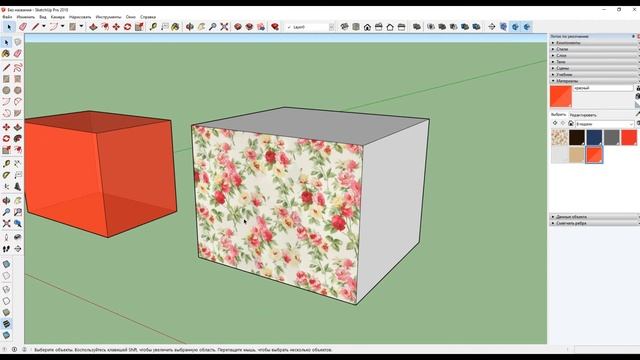Click the current material preview thumbnail

[x=561, y=96]
